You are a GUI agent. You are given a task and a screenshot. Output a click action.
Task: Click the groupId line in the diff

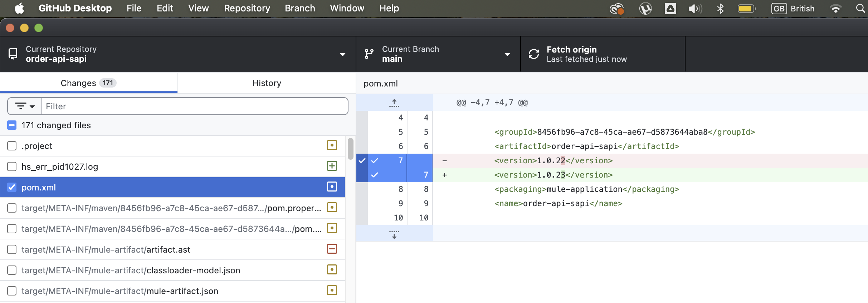tap(624, 132)
